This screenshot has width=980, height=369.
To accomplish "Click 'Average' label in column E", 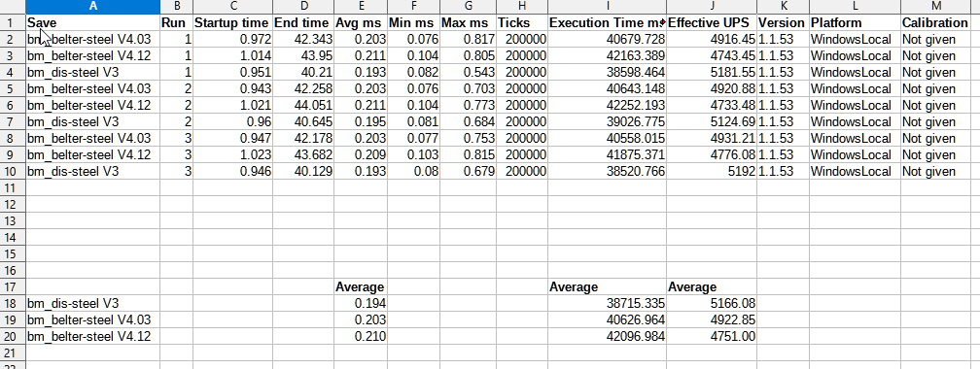I will pos(361,286).
